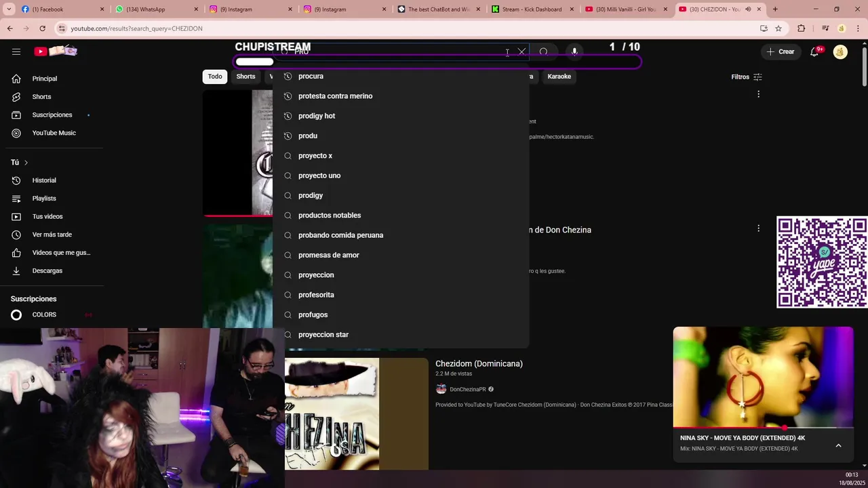Choose suggestion 'procura'
The width and height of the screenshot is (868, 488).
click(x=401, y=76)
